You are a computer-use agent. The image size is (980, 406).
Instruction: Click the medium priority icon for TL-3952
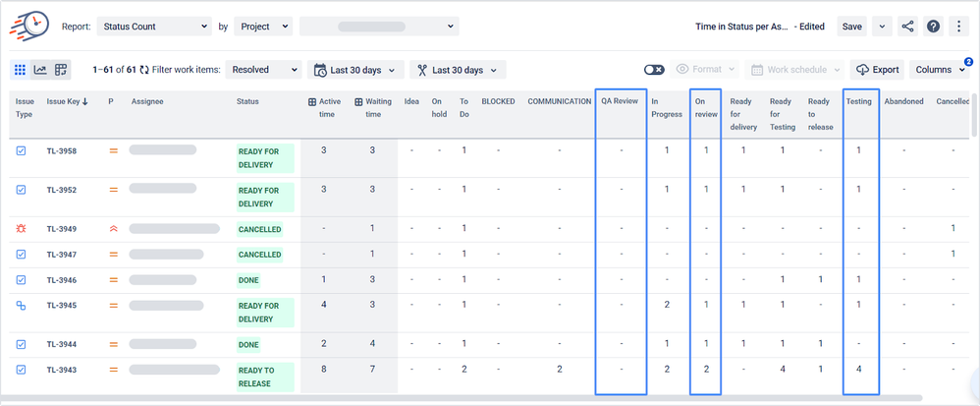[x=113, y=190]
